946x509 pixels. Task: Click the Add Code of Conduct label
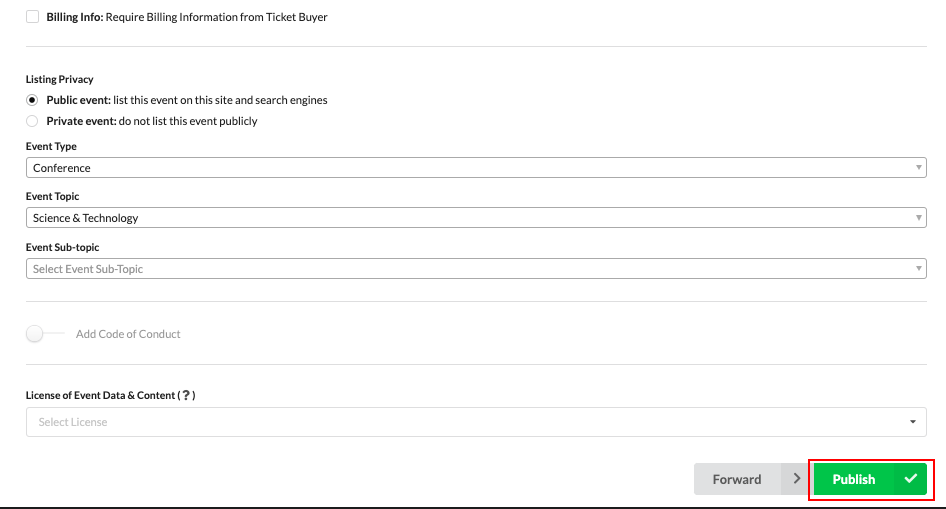[x=128, y=334]
